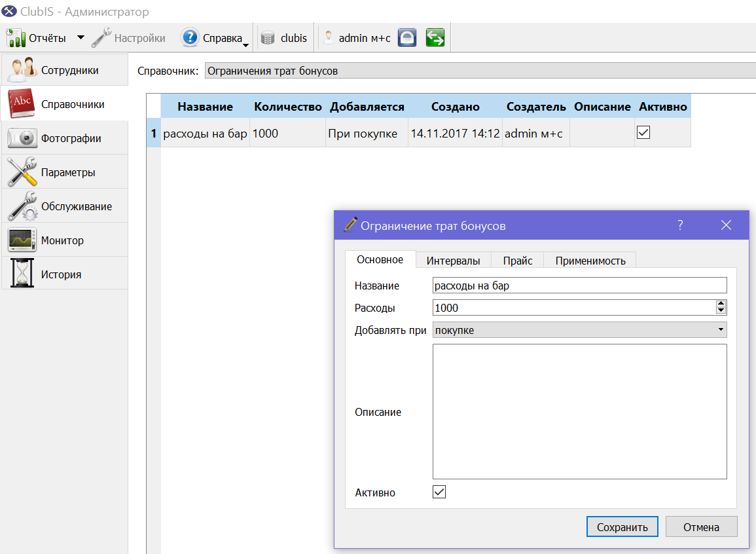Open the Обслуживание wrench-gear section

pos(65,206)
